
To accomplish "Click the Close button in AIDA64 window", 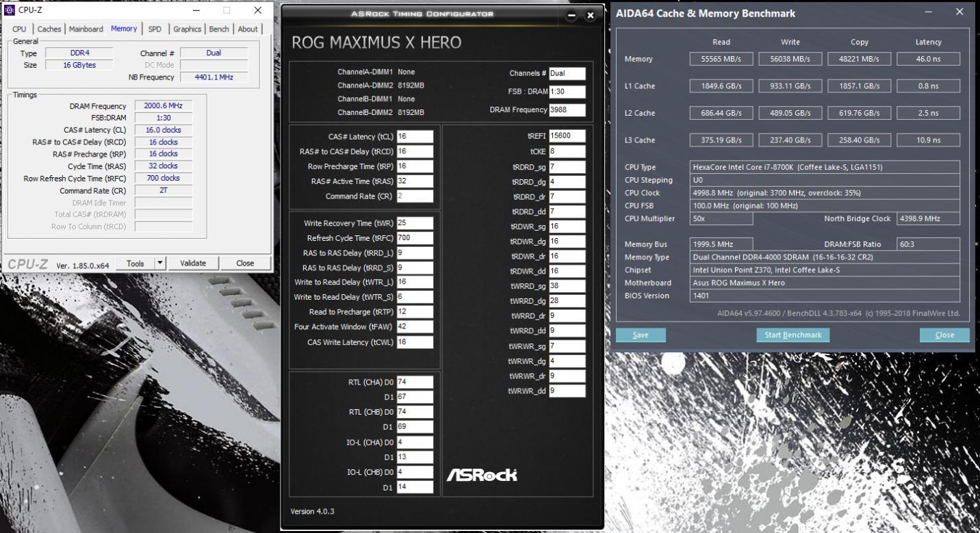I will (944, 335).
